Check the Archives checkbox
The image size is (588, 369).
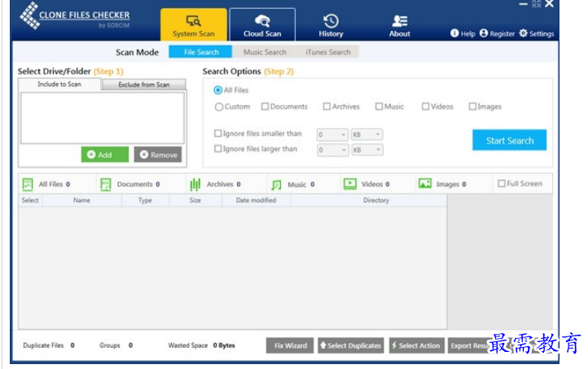coord(327,107)
